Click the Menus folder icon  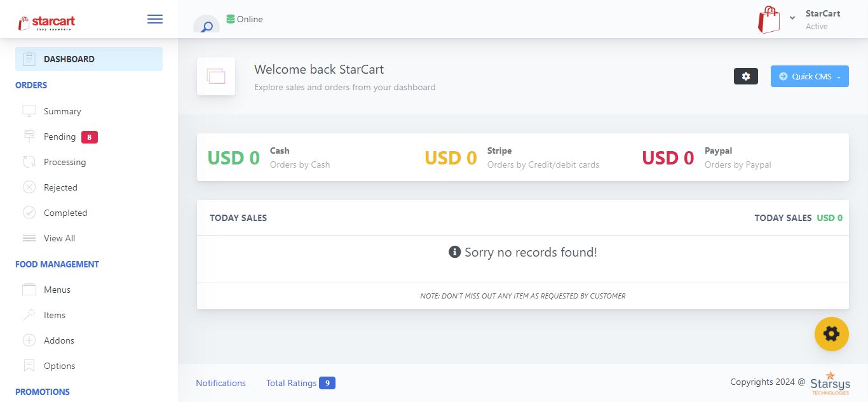coord(29,290)
